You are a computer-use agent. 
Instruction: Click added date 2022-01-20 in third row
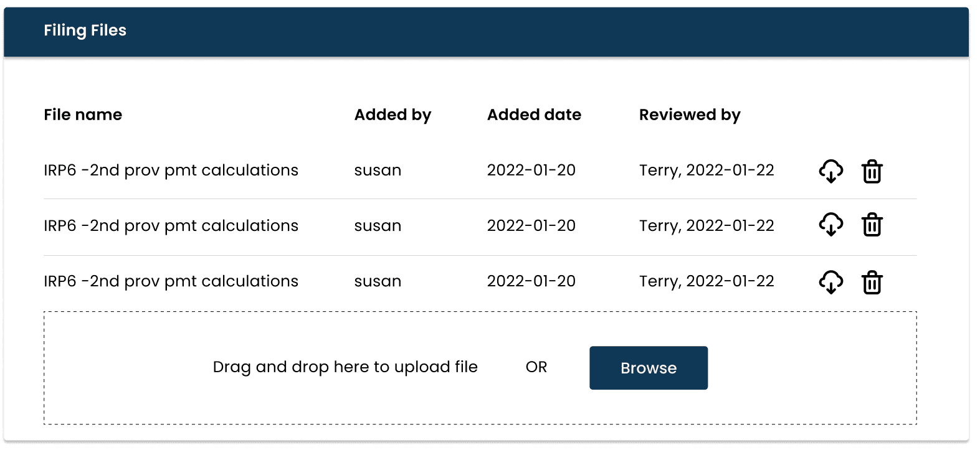point(531,281)
